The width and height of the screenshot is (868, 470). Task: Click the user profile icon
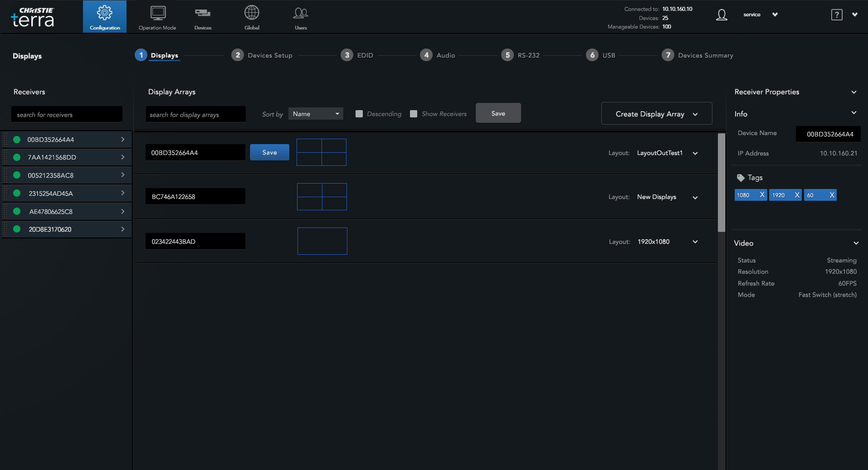point(722,15)
